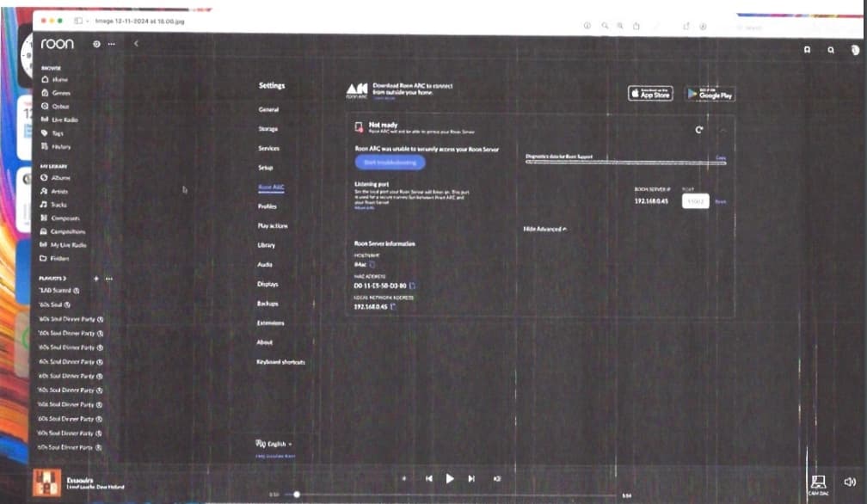Open the Play actions settings tab
Screen dimensions: 867x504
tap(273, 225)
